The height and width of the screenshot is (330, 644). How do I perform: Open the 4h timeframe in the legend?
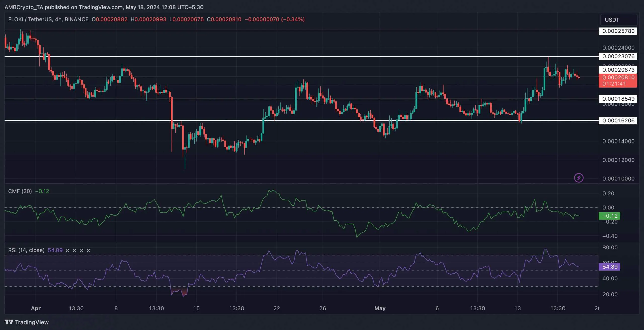58,19
